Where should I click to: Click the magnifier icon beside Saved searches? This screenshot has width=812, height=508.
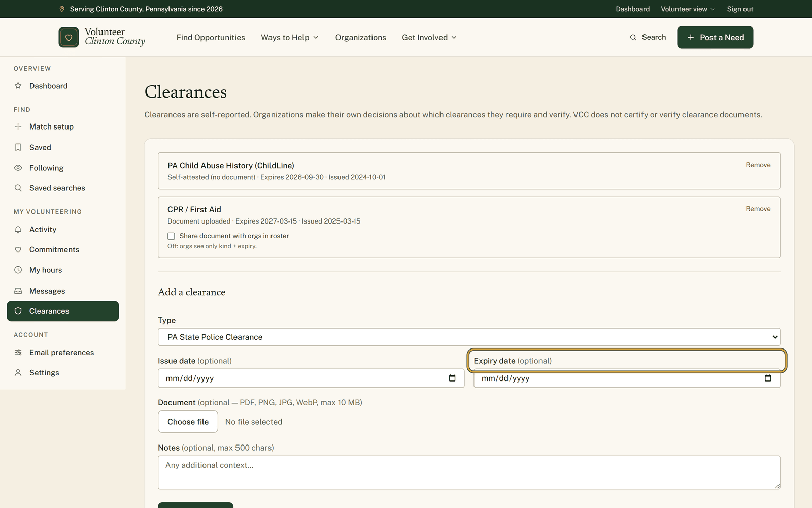pos(18,188)
